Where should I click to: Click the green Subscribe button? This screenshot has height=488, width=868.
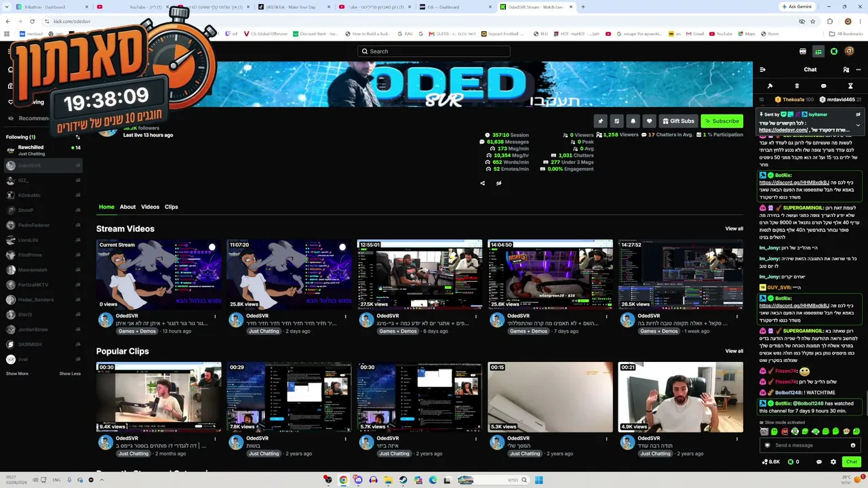click(722, 121)
